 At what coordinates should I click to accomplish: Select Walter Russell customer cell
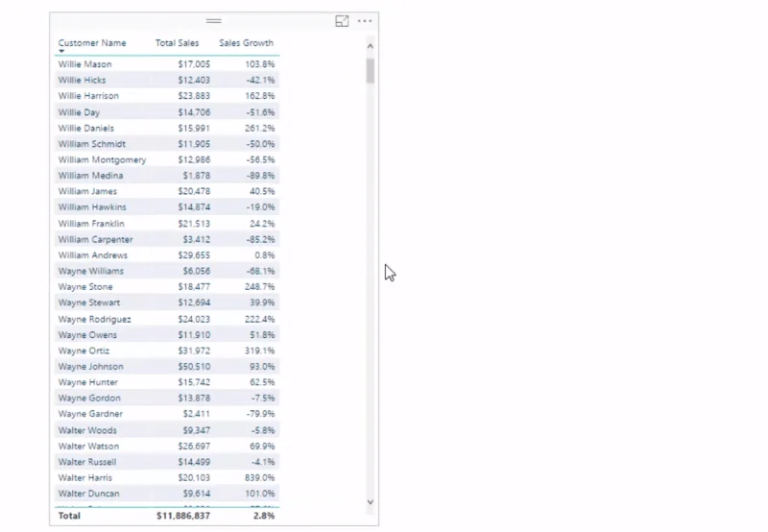(87, 462)
